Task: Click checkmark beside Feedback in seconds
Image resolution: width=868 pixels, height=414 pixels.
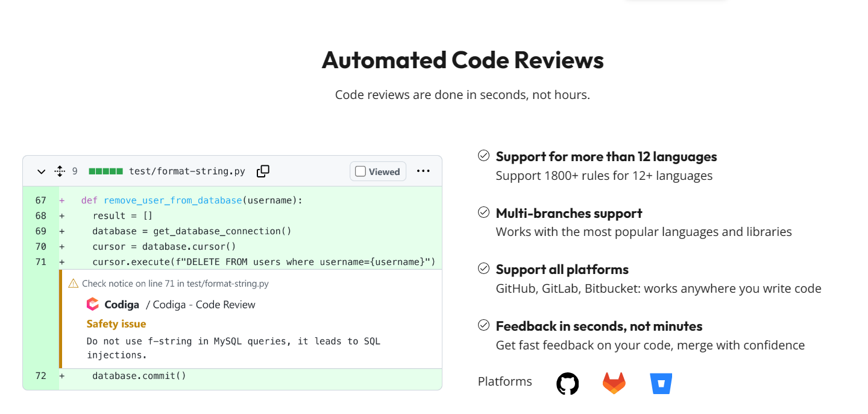Action: (483, 325)
